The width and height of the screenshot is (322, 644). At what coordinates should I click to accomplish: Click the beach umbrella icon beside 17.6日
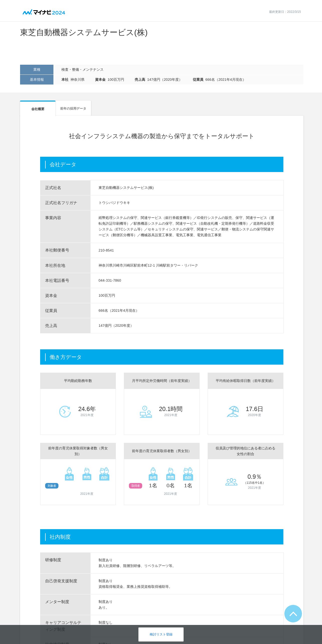(233, 412)
